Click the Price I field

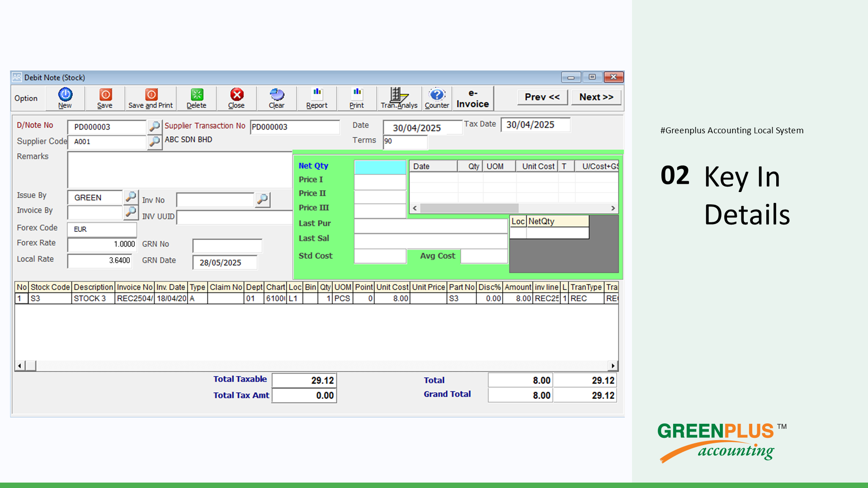[x=380, y=182]
